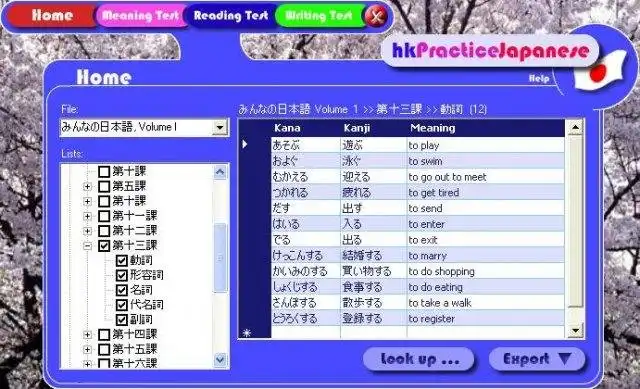Check the 第五課 lesson checkbox
The height and width of the screenshot is (389, 640).
(x=104, y=186)
